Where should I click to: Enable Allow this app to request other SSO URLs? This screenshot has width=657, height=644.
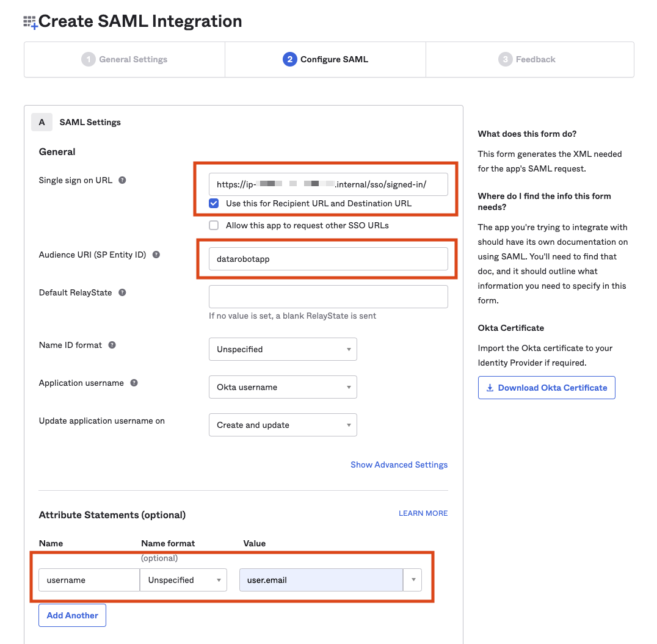coord(214,225)
